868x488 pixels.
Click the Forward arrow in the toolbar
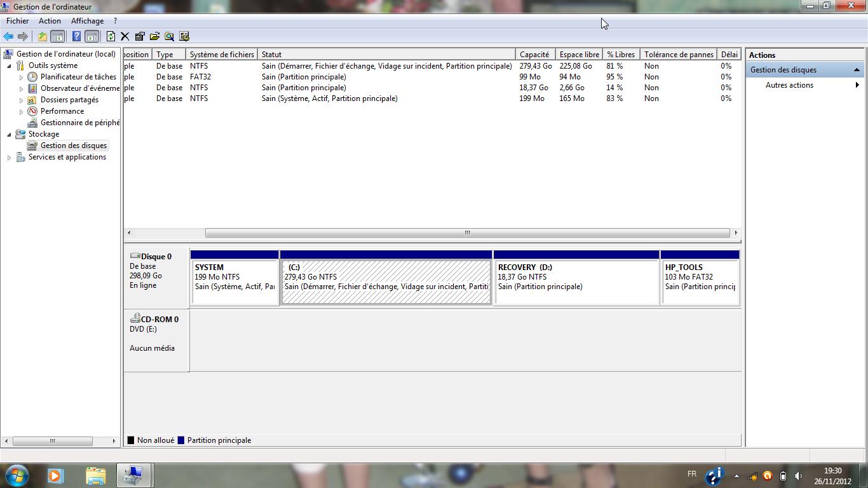coord(23,36)
